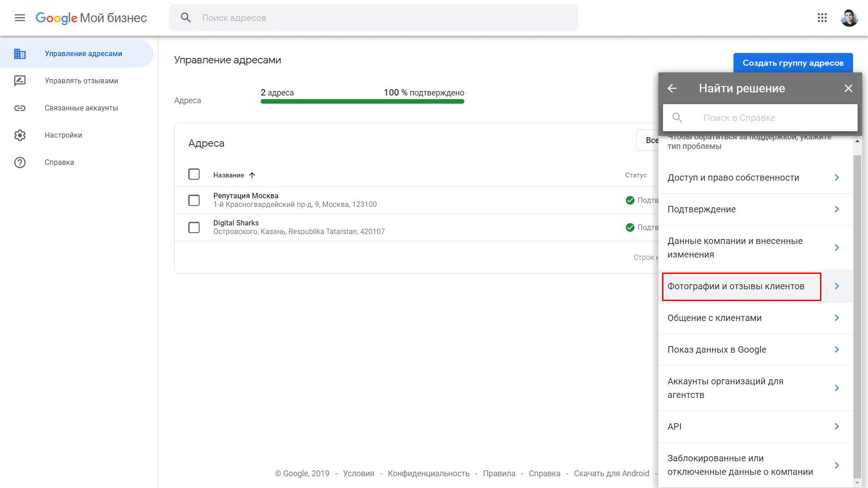
Task: Expand the Подтверждение chevron
Action: 837,209
